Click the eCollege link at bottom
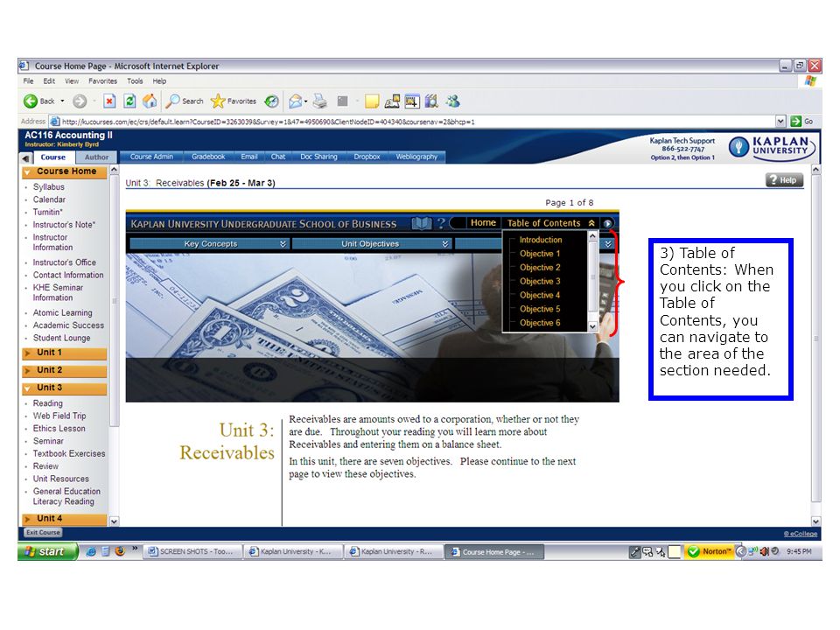This screenshot has width=840, height=630. pos(801,534)
